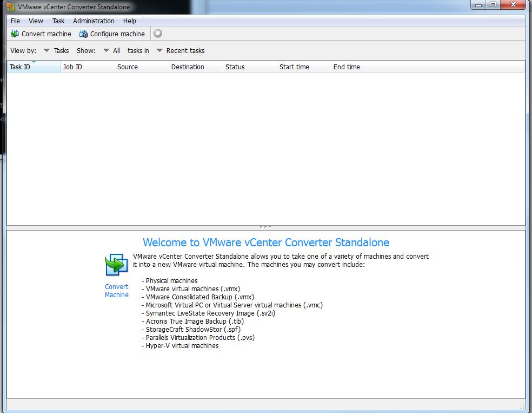Image resolution: width=532 pixels, height=413 pixels.
Task: Click 'VMware Consolidated Backup (.vmx)' entry
Action: click(x=198, y=297)
